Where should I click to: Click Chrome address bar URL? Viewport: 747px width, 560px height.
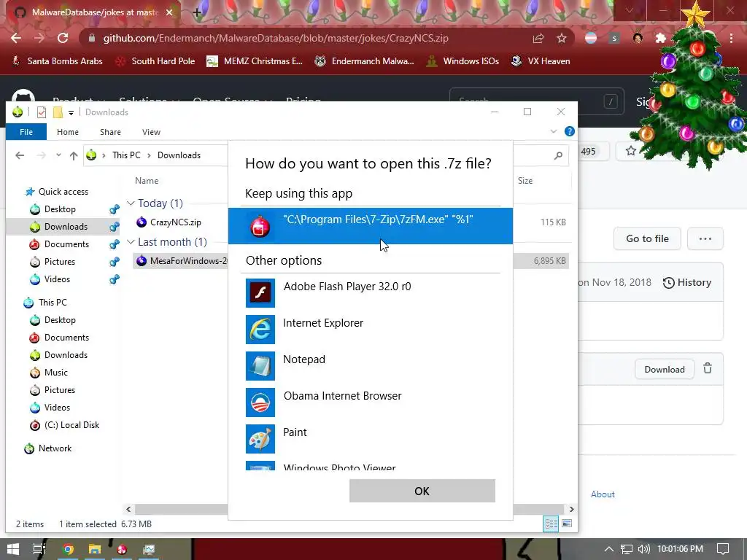pos(276,38)
